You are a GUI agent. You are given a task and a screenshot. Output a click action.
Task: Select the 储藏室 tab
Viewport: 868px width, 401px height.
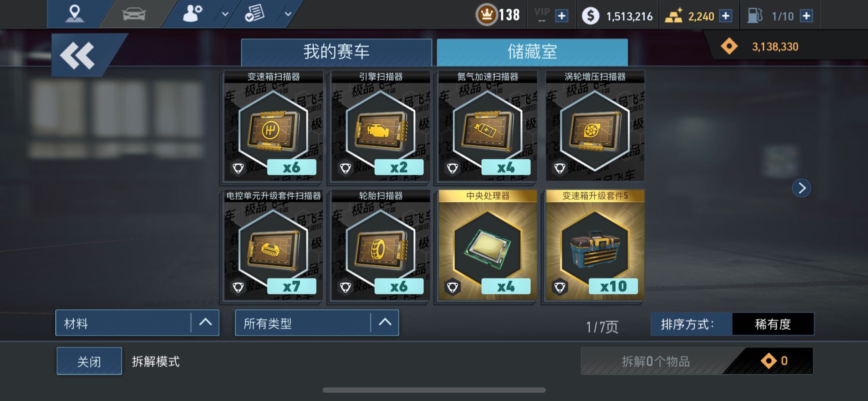(532, 52)
